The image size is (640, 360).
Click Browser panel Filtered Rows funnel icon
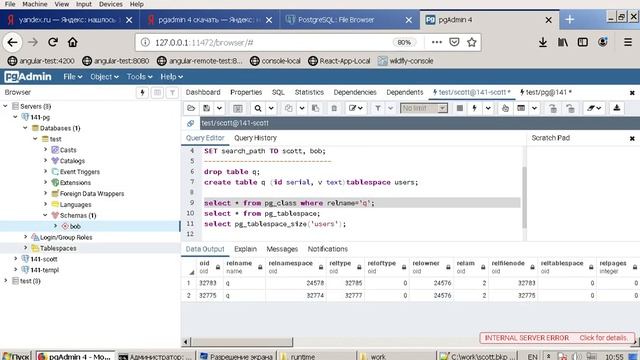pyautogui.click(x=172, y=93)
